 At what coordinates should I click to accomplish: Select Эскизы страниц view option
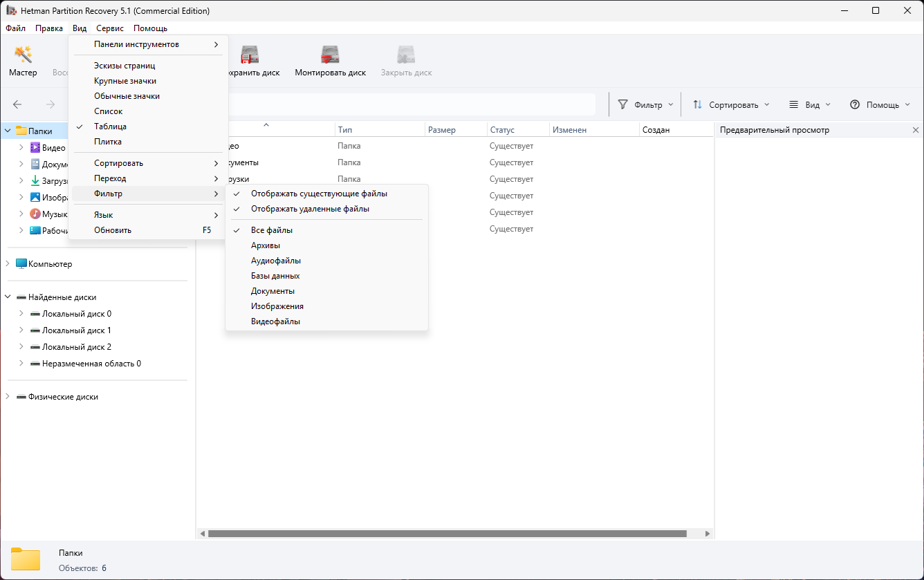[x=148, y=66]
